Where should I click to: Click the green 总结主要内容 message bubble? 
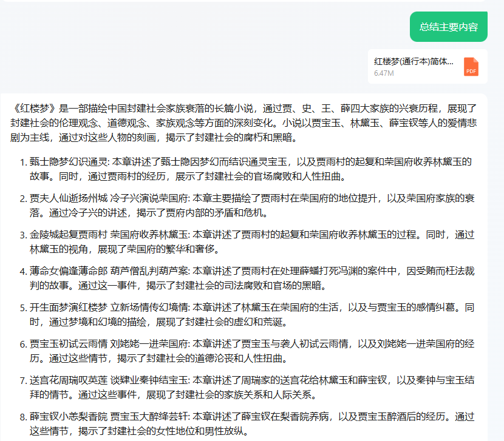click(x=448, y=27)
